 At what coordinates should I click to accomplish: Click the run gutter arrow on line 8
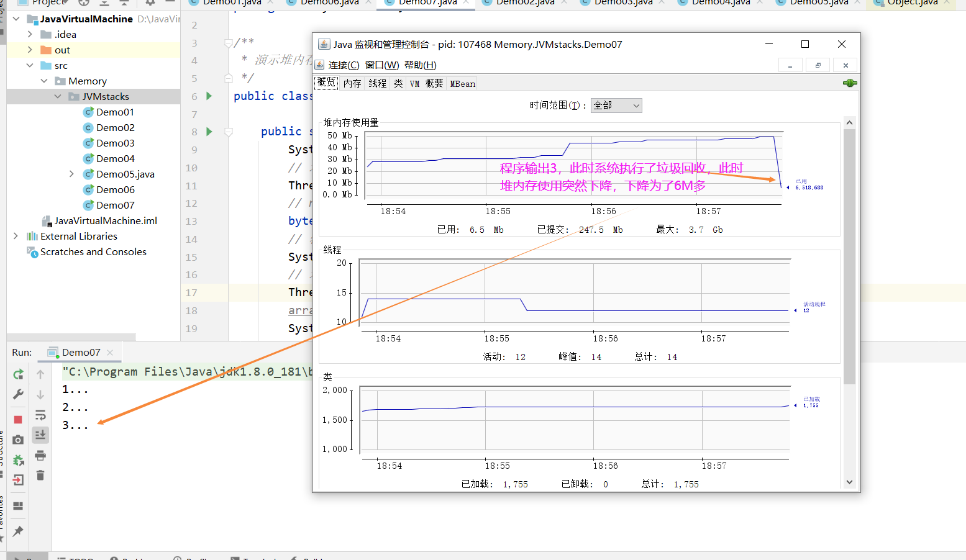(209, 132)
